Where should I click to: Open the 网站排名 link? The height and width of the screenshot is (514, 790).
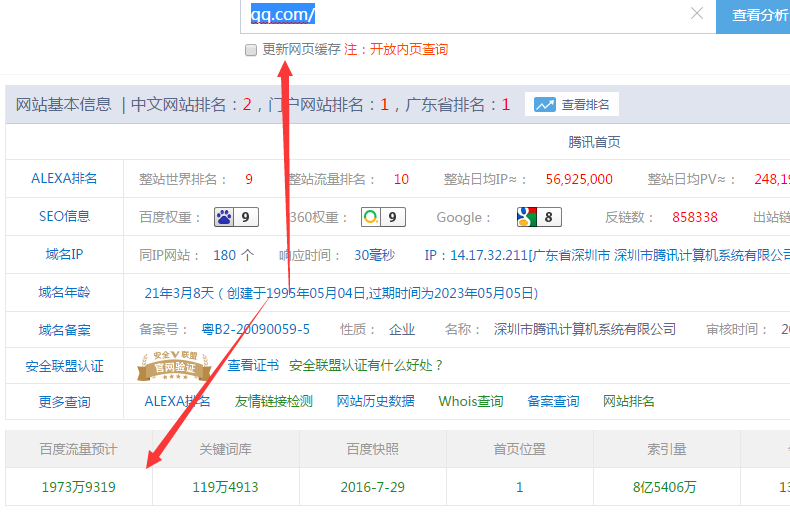628,401
